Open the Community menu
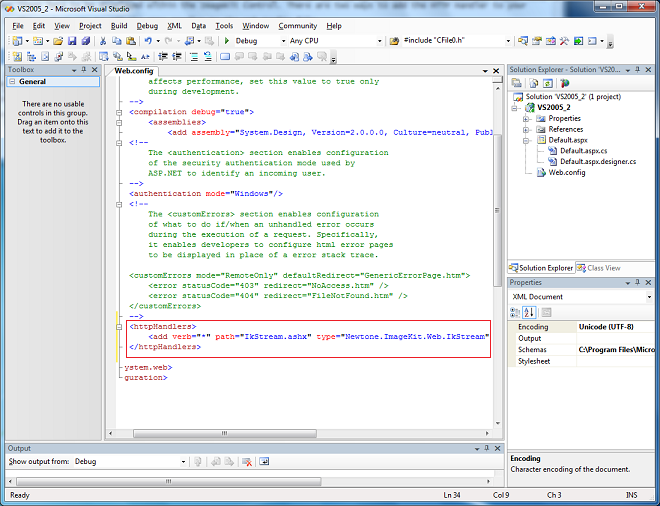The image size is (660, 506). pyautogui.click(x=298, y=26)
